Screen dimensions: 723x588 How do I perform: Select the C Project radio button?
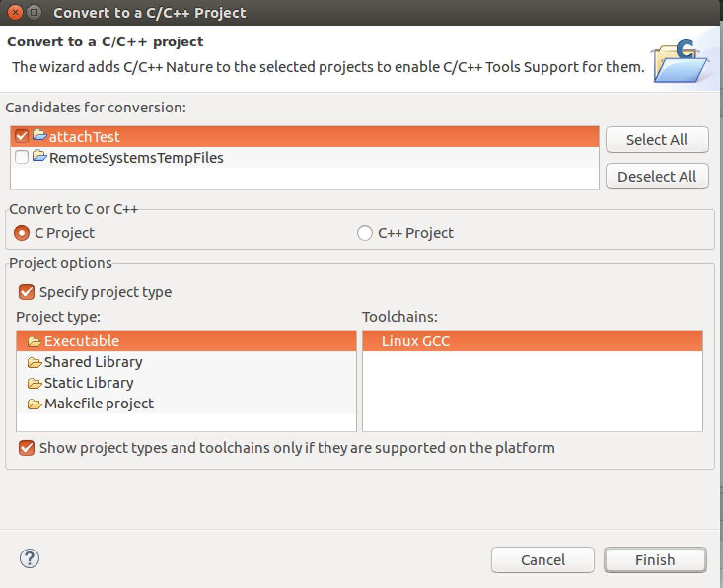[21, 232]
